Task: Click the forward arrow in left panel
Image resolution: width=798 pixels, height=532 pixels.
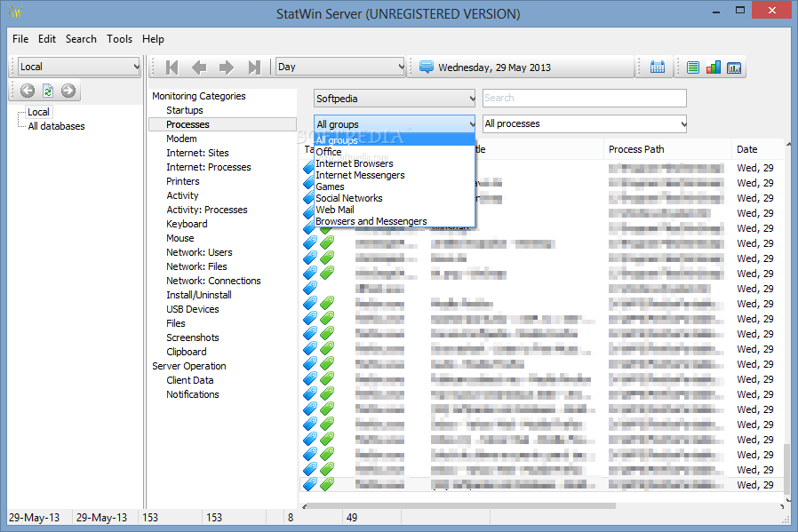Action: coord(68,91)
